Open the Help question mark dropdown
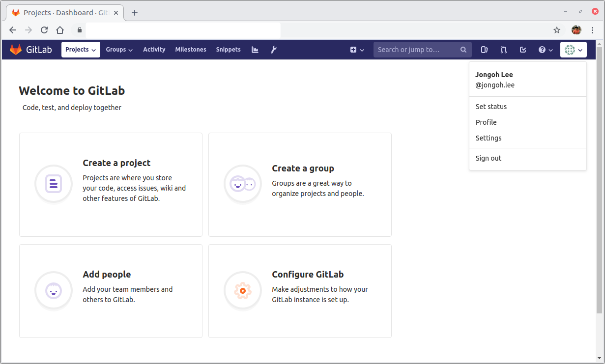 pos(546,50)
